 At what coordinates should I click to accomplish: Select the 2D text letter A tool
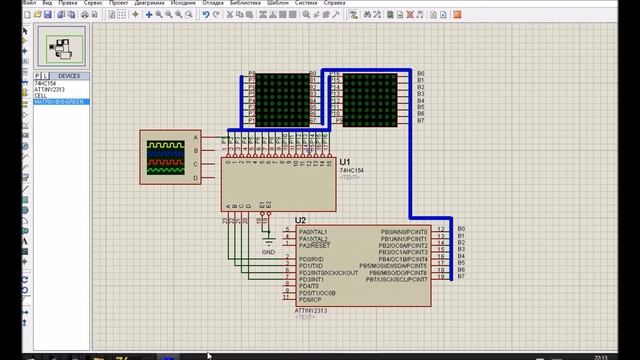pyautogui.click(x=25, y=241)
